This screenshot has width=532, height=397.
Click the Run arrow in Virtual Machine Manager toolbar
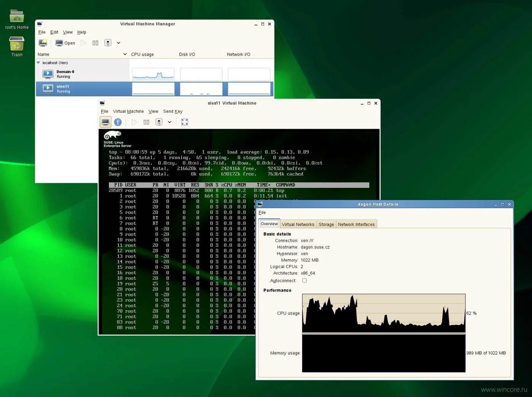[x=83, y=43]
